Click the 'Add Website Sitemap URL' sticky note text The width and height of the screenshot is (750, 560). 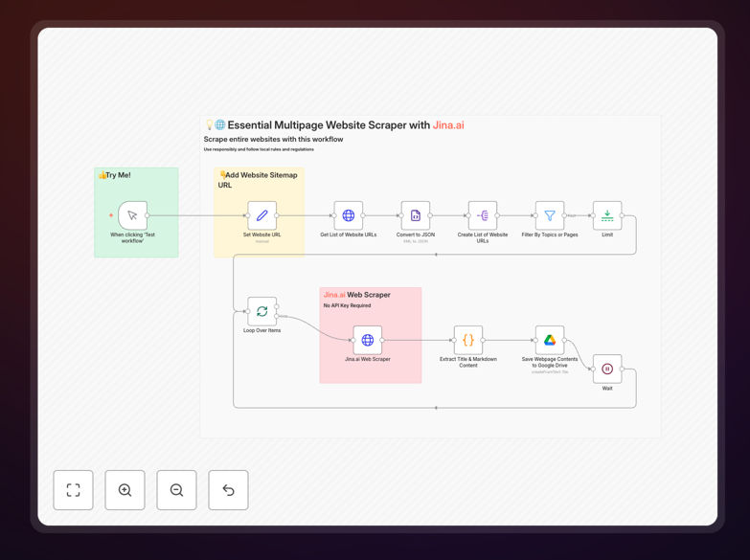(x=258, y=180)
